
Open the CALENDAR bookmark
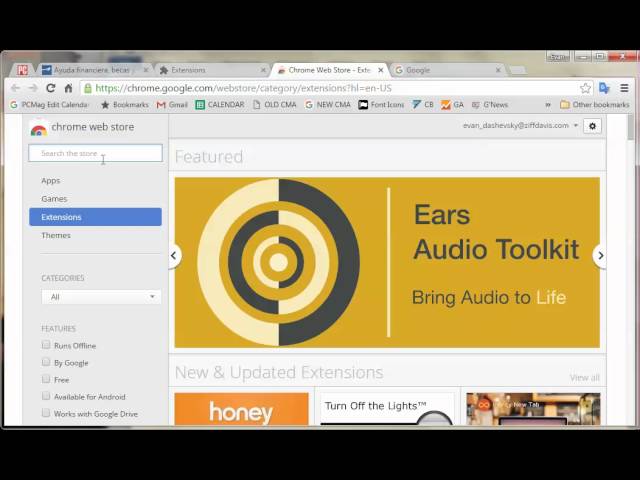[x=220, y=105]
